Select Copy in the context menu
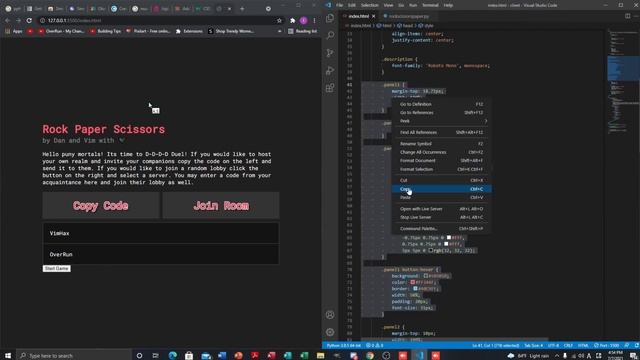This screenshot has width=640, height=360. (x=441, y=189)
